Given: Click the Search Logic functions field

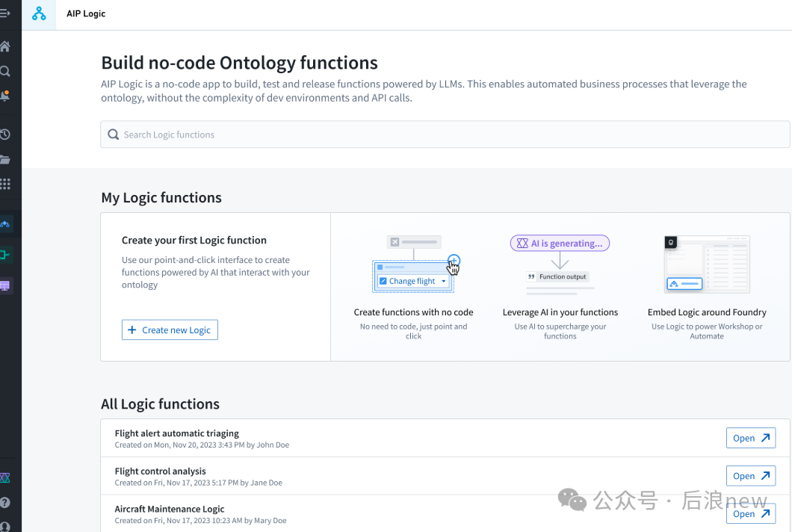Looking at the screenshot, I should coord(445,134).
